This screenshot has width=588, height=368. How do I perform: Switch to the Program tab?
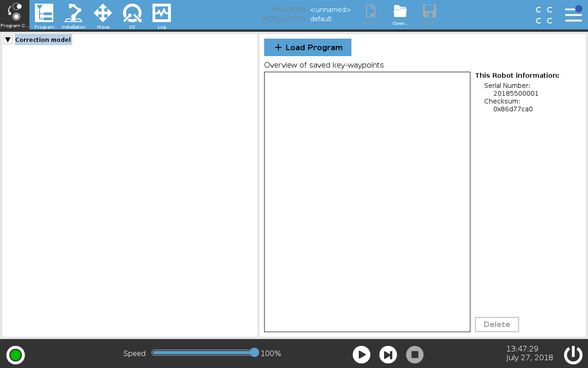pyautogui.click(x=44, y=15)
